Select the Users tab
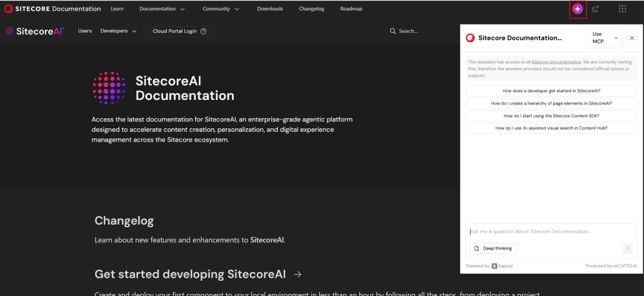 point(85,31)
